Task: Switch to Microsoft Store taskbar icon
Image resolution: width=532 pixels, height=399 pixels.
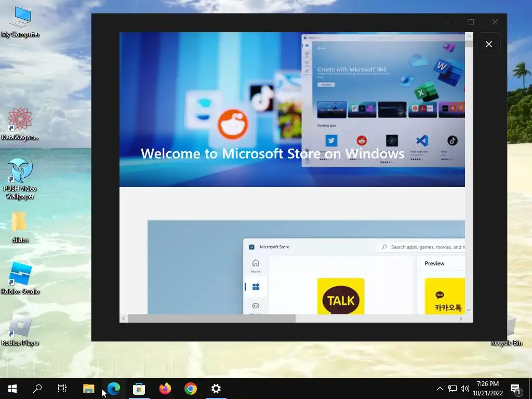Action: 139,389
